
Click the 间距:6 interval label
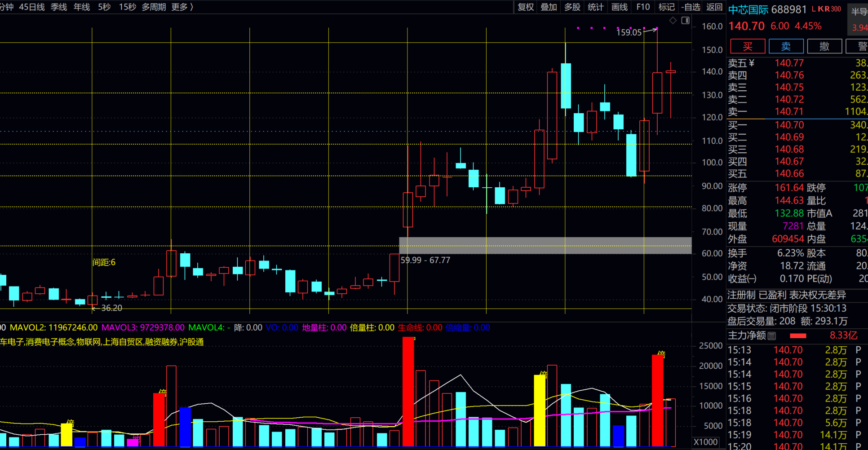click(x=104, y=262)
